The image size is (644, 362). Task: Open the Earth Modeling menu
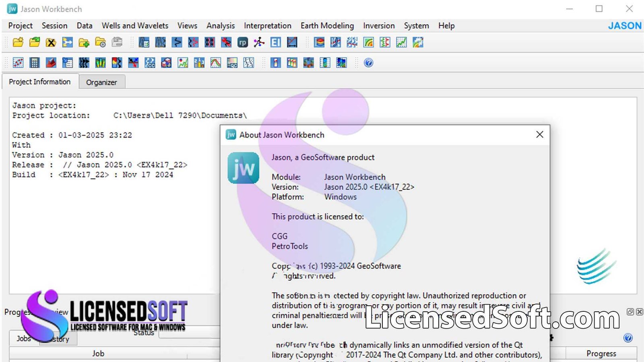pyautogui.click(x=327, y=25)
